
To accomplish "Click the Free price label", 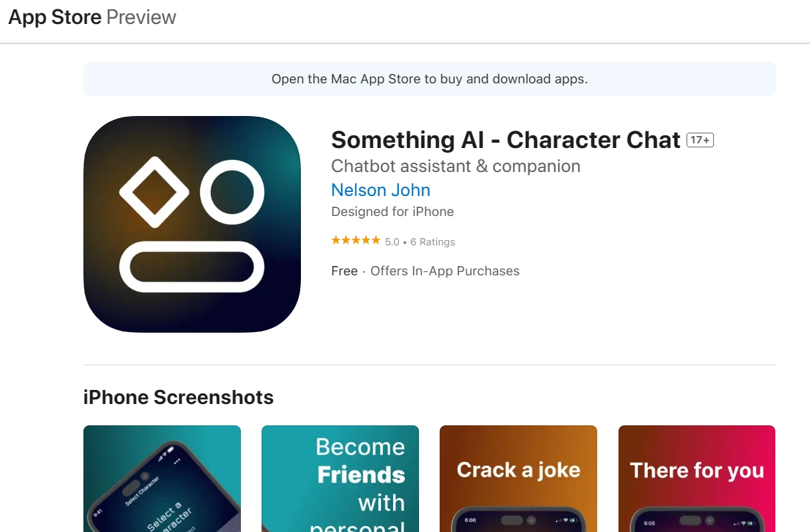I will click(x=344, y=271).
